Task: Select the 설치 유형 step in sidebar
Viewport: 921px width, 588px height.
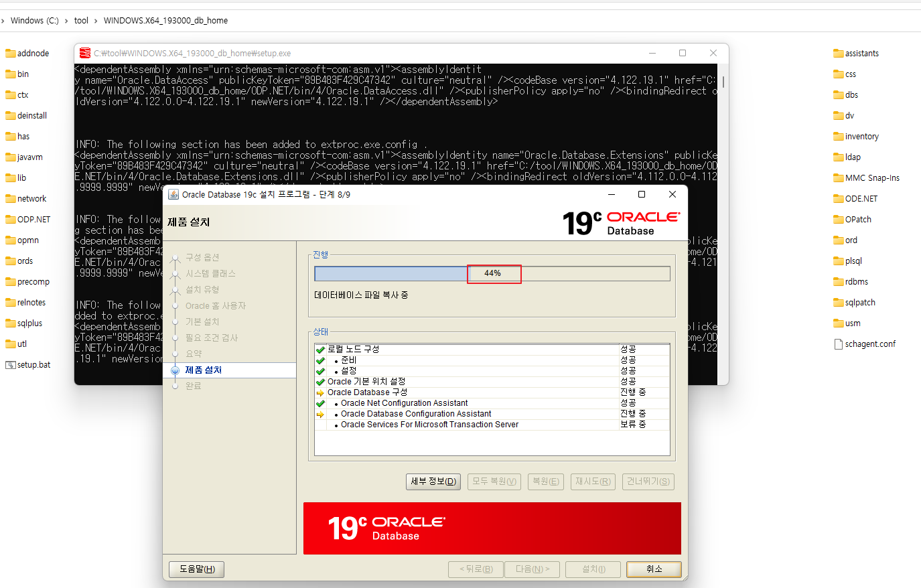Action: pos(202,290)
